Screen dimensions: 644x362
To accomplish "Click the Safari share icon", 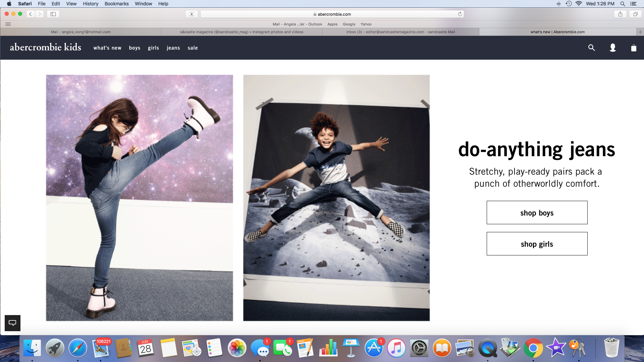I will pyautogui.click(x=620, y=14).
